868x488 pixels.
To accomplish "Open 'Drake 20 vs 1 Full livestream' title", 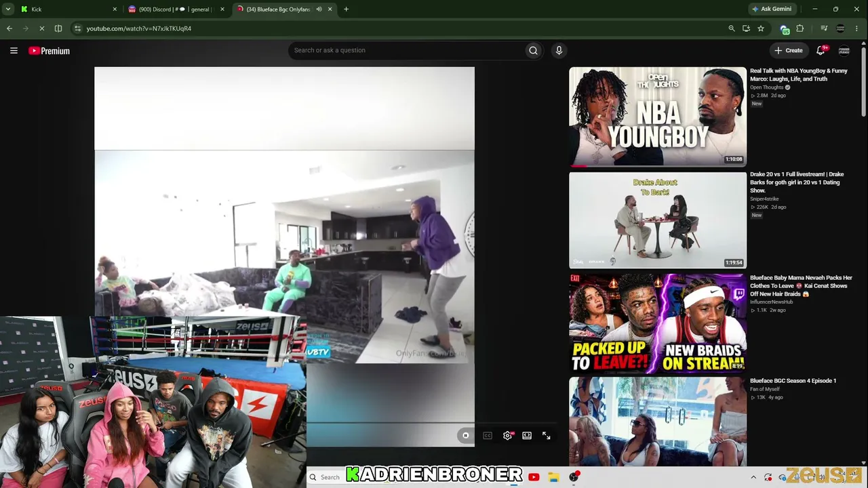I will [x=797, y=182].
